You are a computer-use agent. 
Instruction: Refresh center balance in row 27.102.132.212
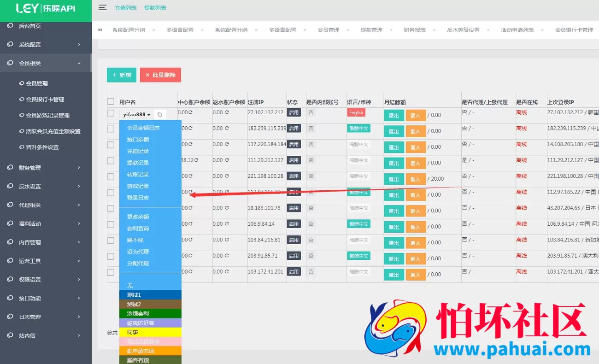[190, 112]
